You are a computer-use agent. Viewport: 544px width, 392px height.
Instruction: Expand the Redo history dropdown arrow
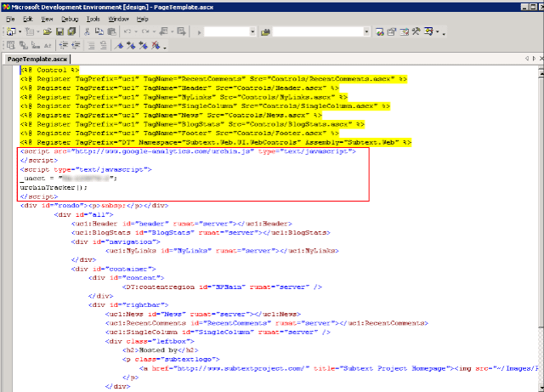pos(154,32)
